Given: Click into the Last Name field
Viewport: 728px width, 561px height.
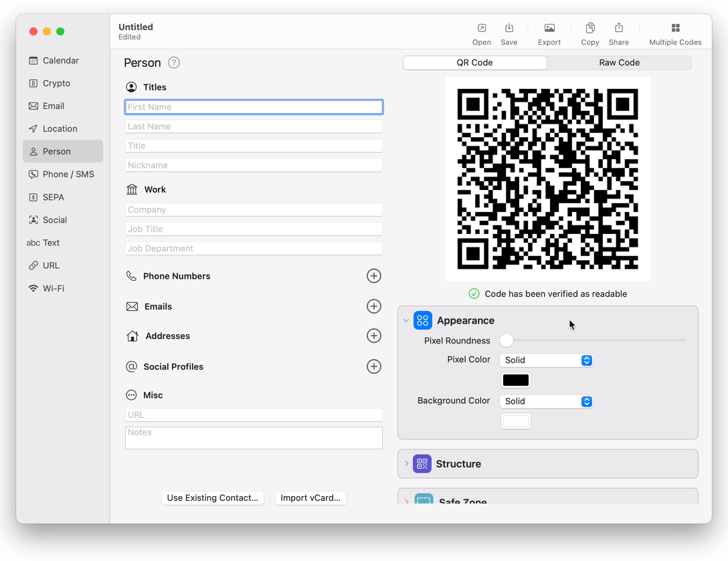Looking at the screenshot, I should coord(254,126).
